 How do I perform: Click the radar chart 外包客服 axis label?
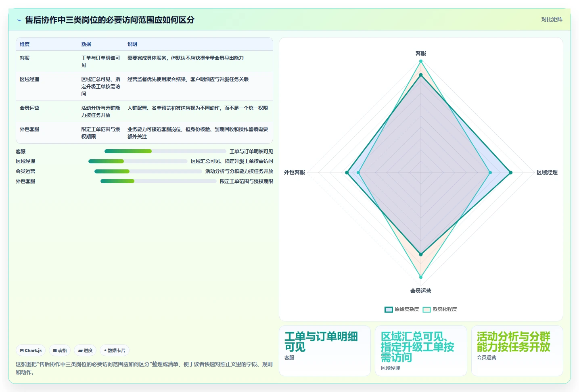coord(295,172)
